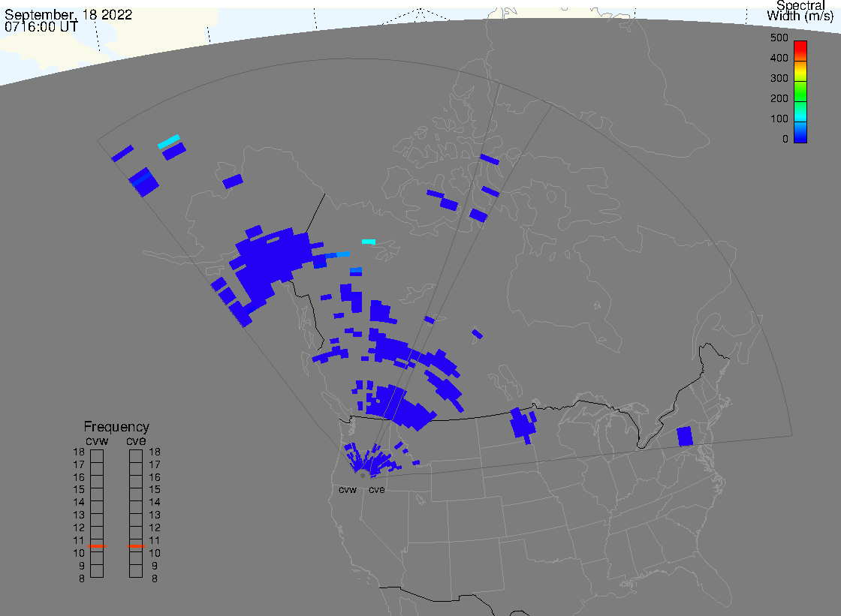Click the time label 0716:00 UT
Image resolution: width=841 pixels, height=616 pixels.
pyautogui.click(x=41, y=27)
